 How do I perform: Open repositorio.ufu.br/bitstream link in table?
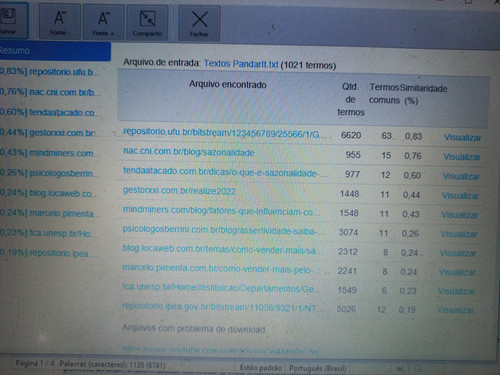pos(225,133)
